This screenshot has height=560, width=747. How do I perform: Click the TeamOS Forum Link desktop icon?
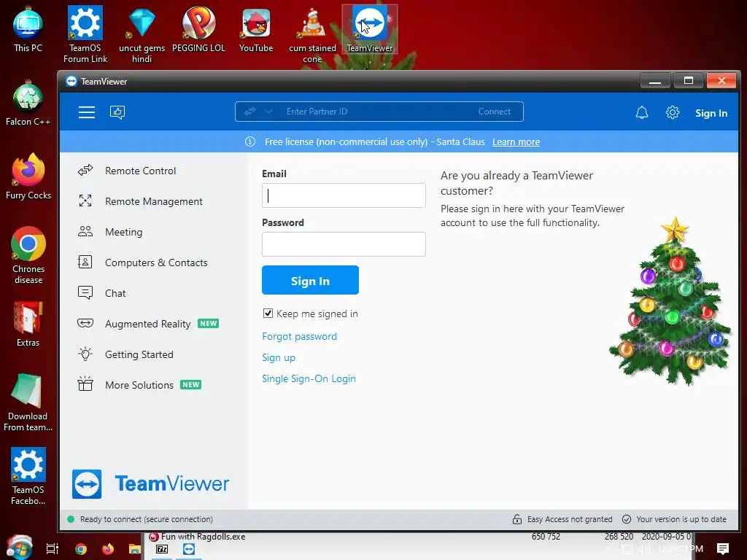[x=85, y=34]
